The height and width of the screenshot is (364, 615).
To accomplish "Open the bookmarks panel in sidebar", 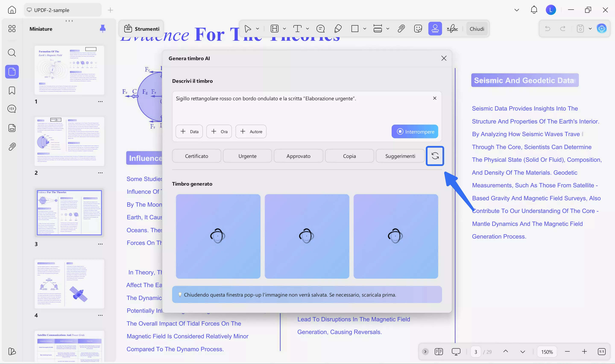I will (12, 90).
